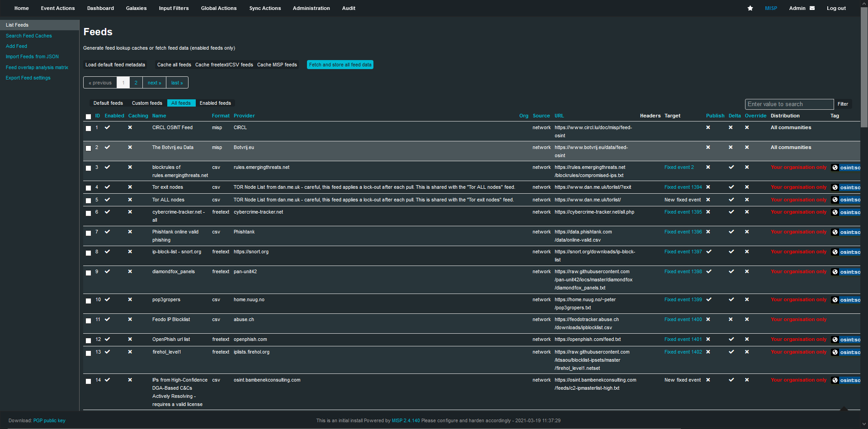Image resolution: width=868 pixels, height=429 pixels.
Task: Click enabled checkmark for Feodo IP Blocklist
Action: coord(108,319)
